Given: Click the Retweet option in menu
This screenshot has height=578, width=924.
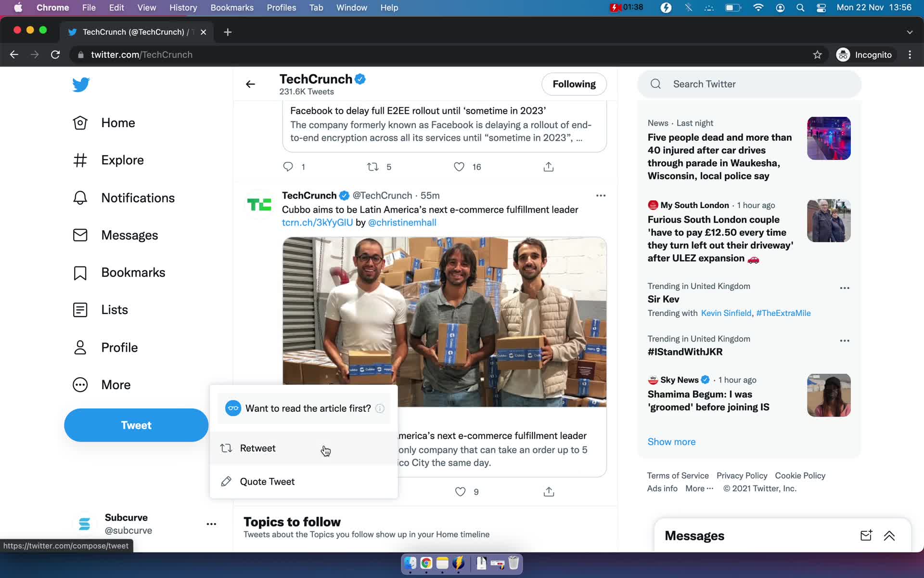Looking at the screenshot, I should [x=257, y=447].
